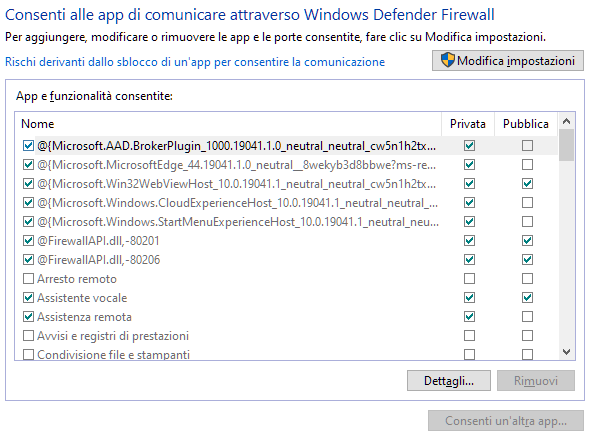Toggle the Assistente vocale name checkbox

tap(28, 298)
